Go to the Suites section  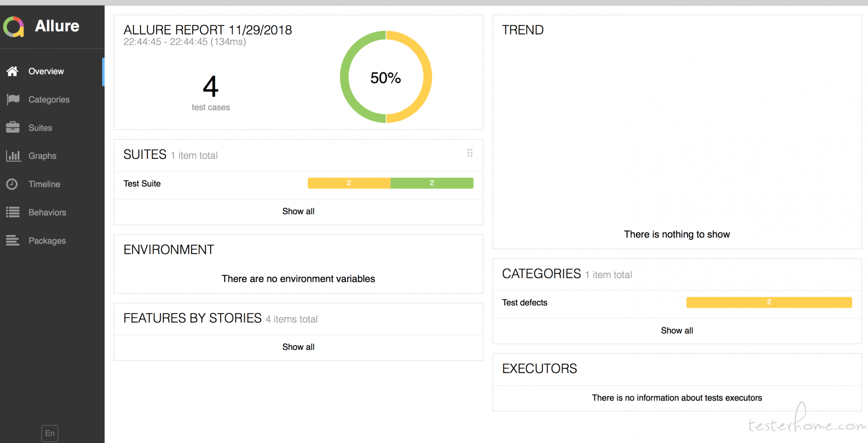52,128
